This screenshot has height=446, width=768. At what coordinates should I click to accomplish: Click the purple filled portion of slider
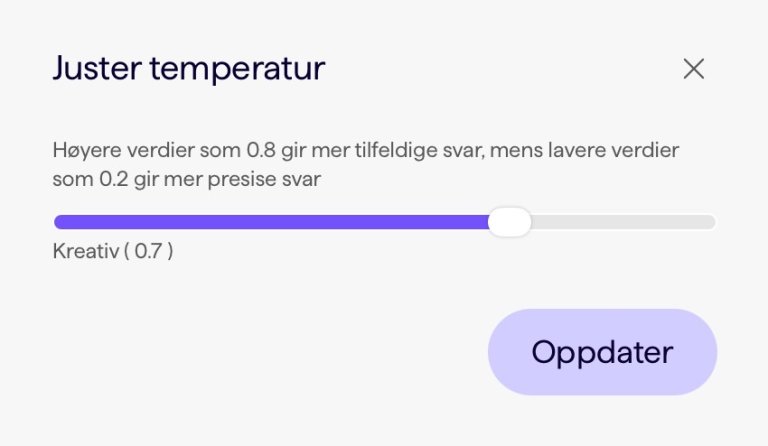(270, 222)
